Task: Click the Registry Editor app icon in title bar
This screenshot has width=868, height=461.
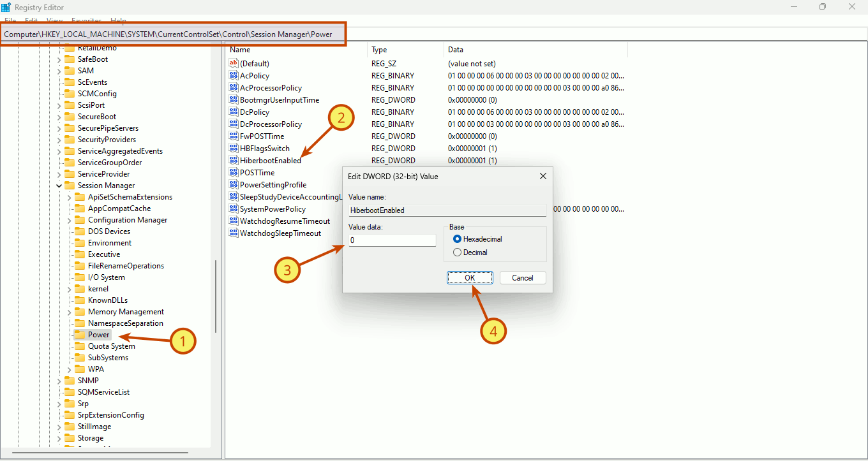Action: [6, 6]
